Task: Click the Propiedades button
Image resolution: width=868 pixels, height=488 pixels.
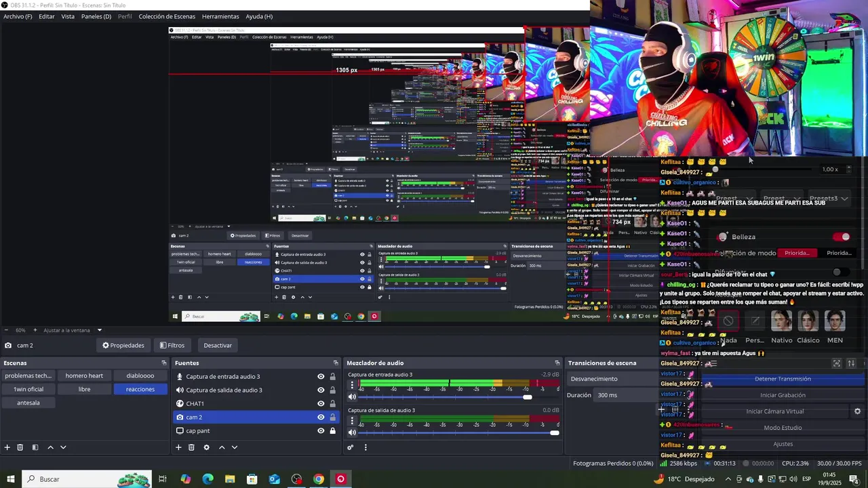Action: pyautogui.click(x=123, y=346)
